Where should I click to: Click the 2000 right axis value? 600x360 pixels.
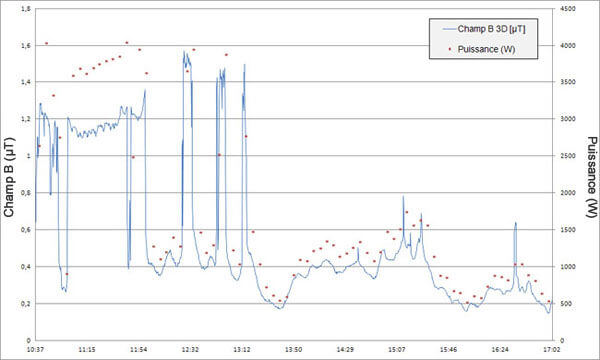click(568, 193)
